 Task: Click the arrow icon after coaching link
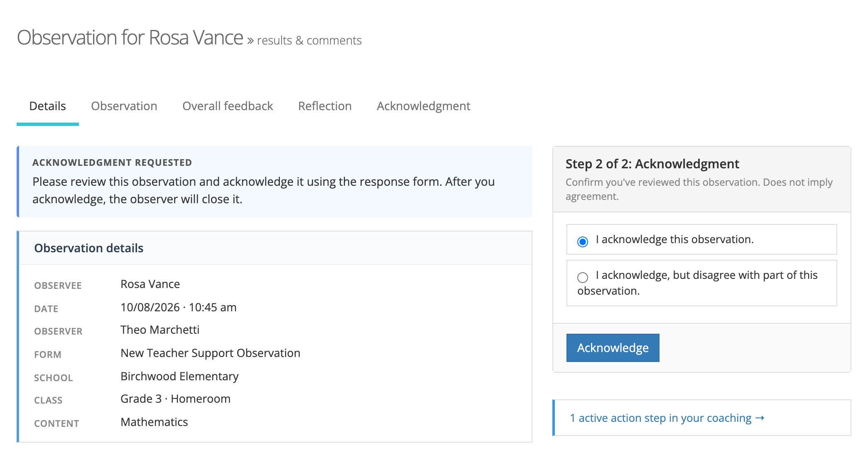coord(760,418)
